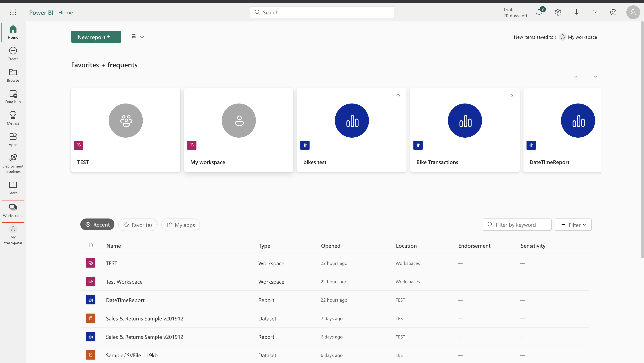Click the file type icon column header
Viewport: 644px width, 363px height.
[x=91, y=245]
